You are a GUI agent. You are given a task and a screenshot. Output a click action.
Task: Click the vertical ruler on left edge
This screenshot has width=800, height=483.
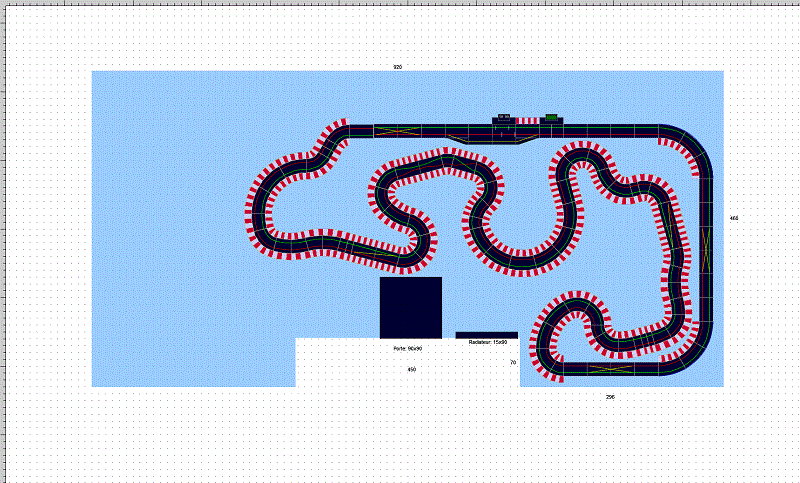coord(2,240)
